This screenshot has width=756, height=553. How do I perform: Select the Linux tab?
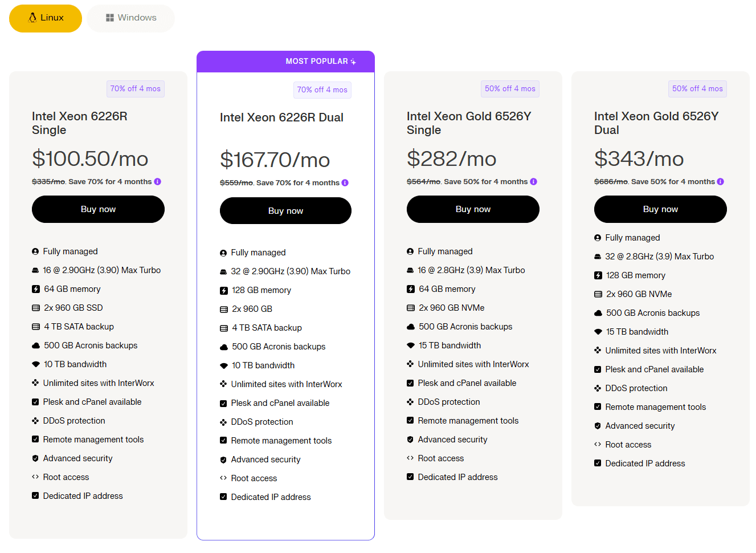pyautogui.click(x=46, y=18)
